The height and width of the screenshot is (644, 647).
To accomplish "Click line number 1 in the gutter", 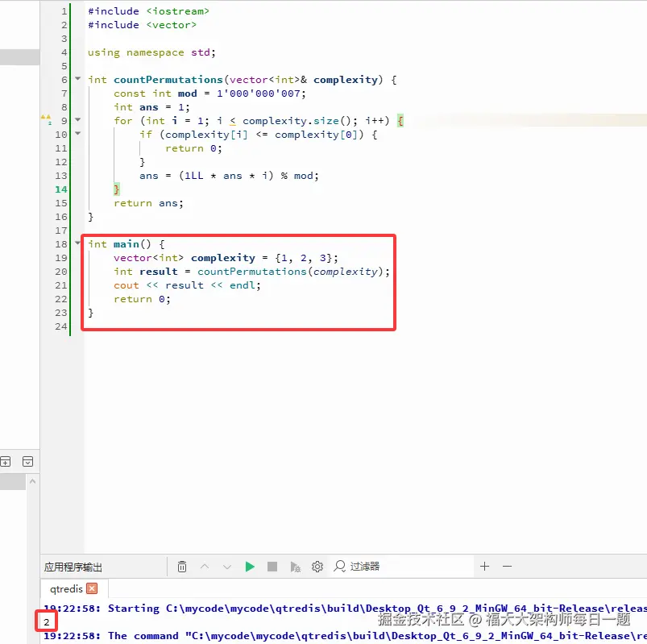I will [x=64, y=11].
